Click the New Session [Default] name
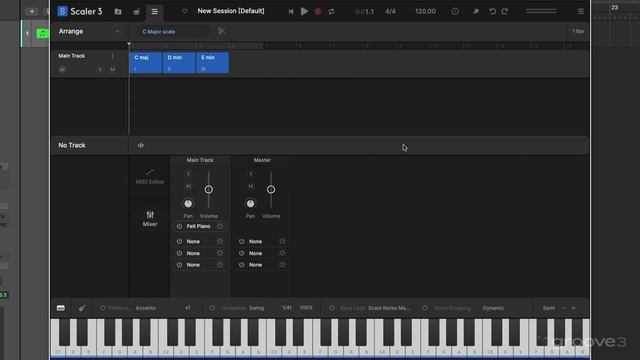 click(231, 11)
